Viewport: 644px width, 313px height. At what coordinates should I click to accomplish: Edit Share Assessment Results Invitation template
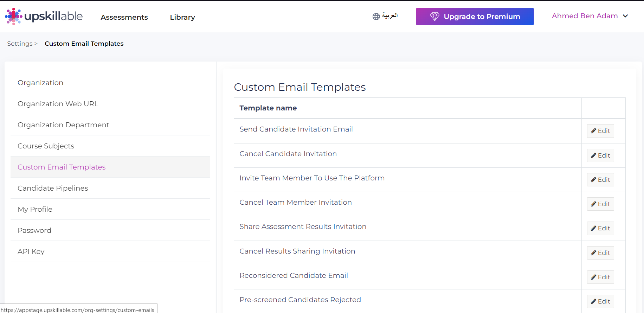(x=600, y=228)
